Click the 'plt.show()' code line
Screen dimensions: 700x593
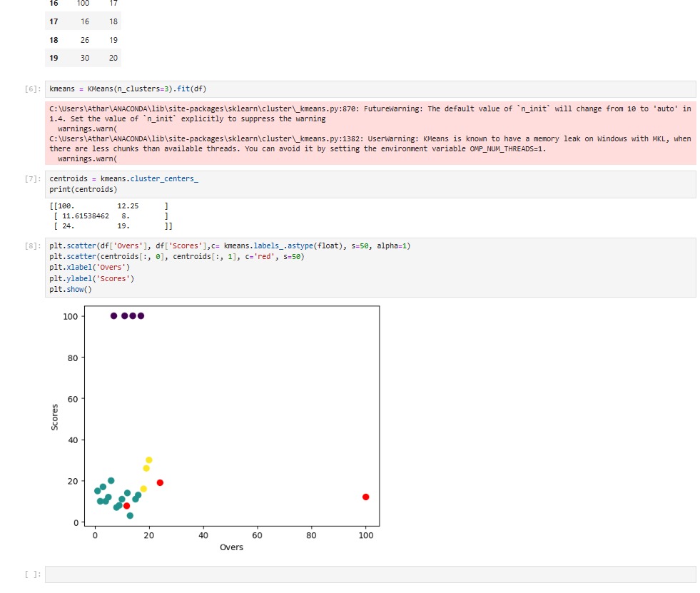[x=71, y=289]
